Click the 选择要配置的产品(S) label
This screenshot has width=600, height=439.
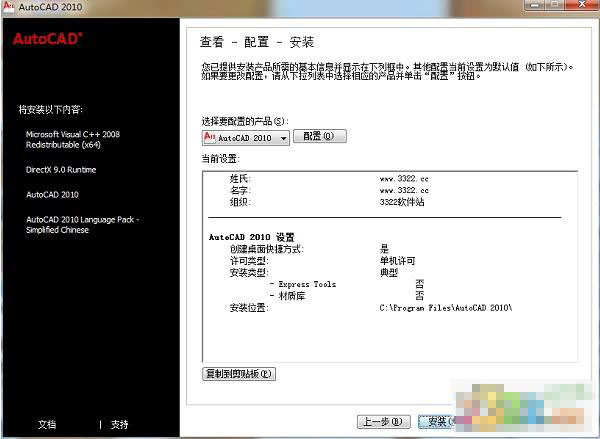pyautogui.click(x=245, y=121)
